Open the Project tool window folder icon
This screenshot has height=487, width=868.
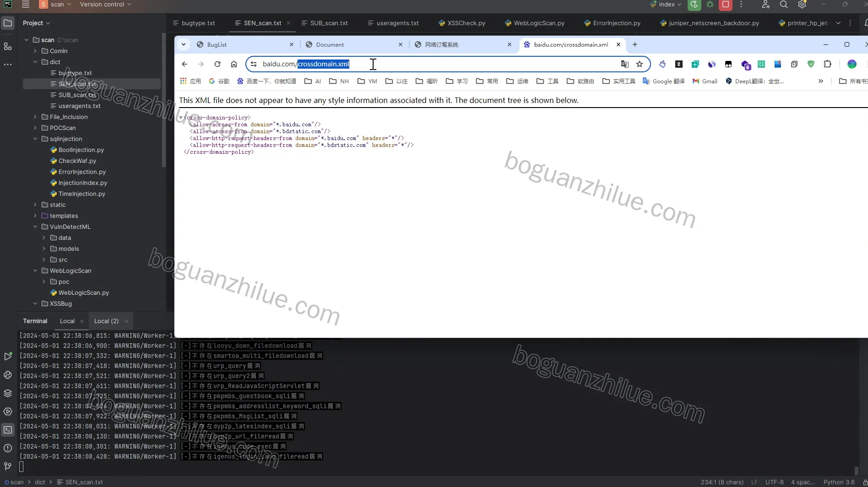pyautogui.click(x=8, y=23)
